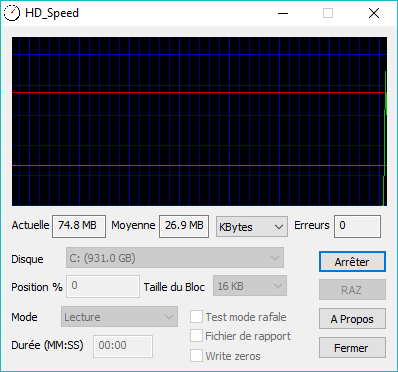
Task: Select the Actuelle speed value box
Action: (x=79, y=226)
